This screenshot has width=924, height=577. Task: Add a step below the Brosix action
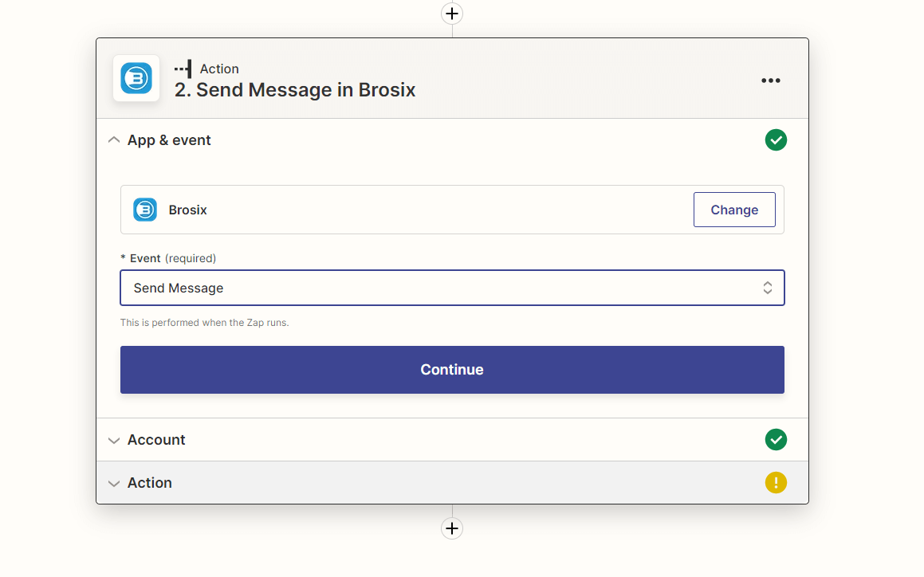click(452, 528)
